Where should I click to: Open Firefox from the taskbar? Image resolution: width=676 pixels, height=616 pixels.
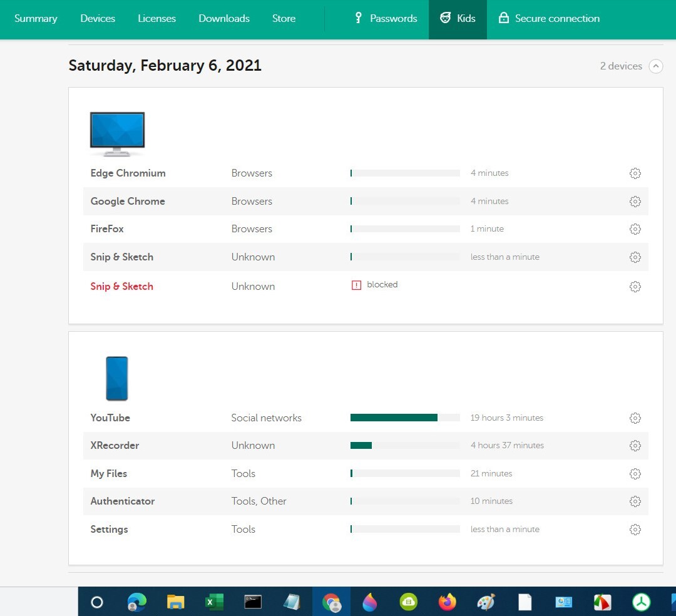click(448, 602)
